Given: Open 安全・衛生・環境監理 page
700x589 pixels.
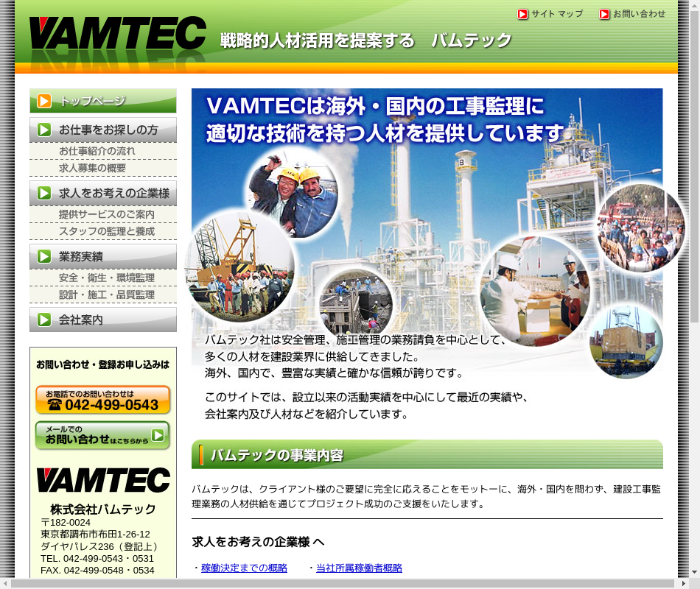Looking at the screenshot, I should 107,278.
